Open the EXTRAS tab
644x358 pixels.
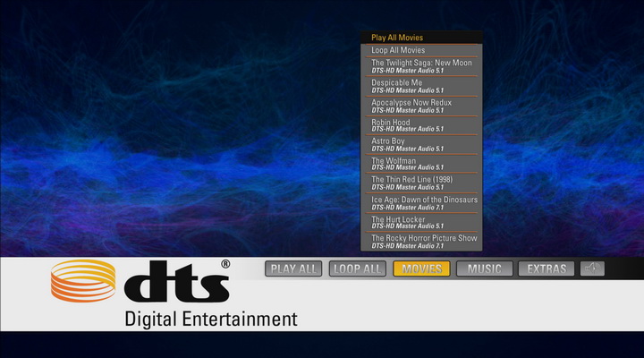547,268
